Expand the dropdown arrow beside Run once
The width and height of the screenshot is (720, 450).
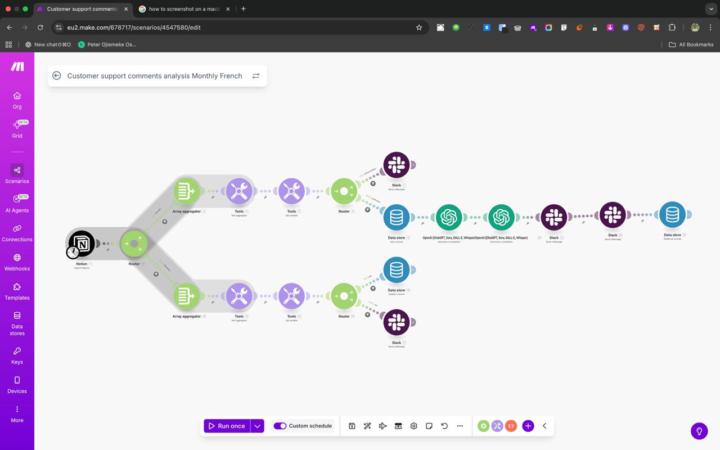tap(258, 426)
